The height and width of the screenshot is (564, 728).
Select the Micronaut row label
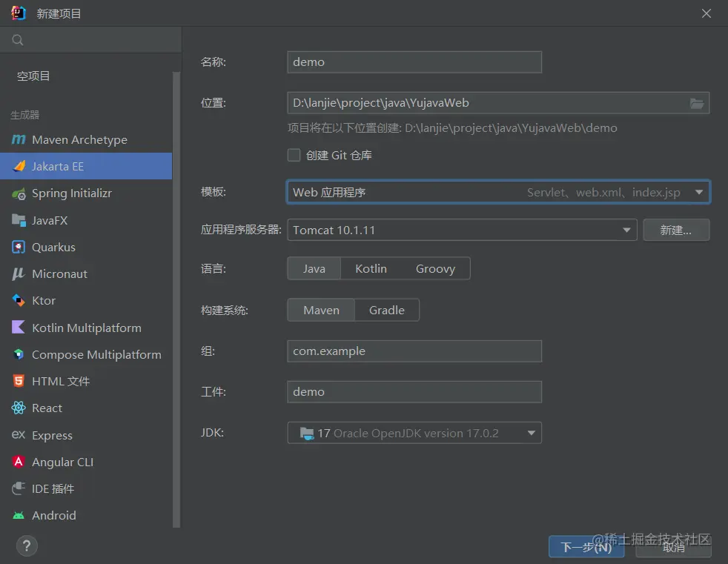coord(59,274)
